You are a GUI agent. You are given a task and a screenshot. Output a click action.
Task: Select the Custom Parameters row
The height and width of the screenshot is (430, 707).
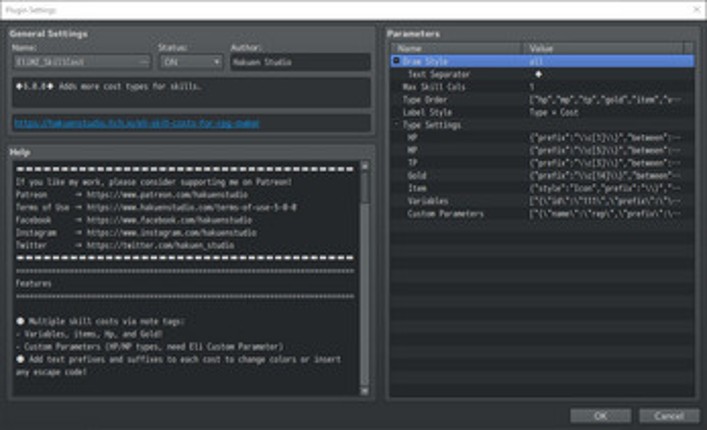pos(446,214)
